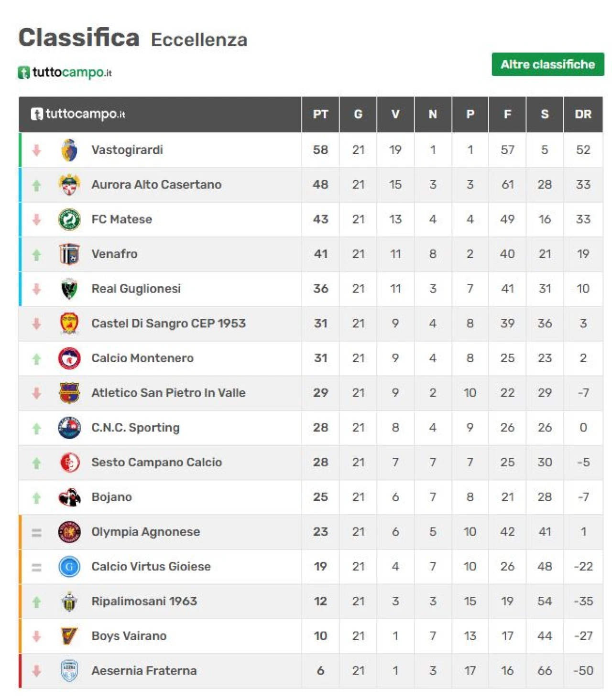Click the PT column header

320,114
